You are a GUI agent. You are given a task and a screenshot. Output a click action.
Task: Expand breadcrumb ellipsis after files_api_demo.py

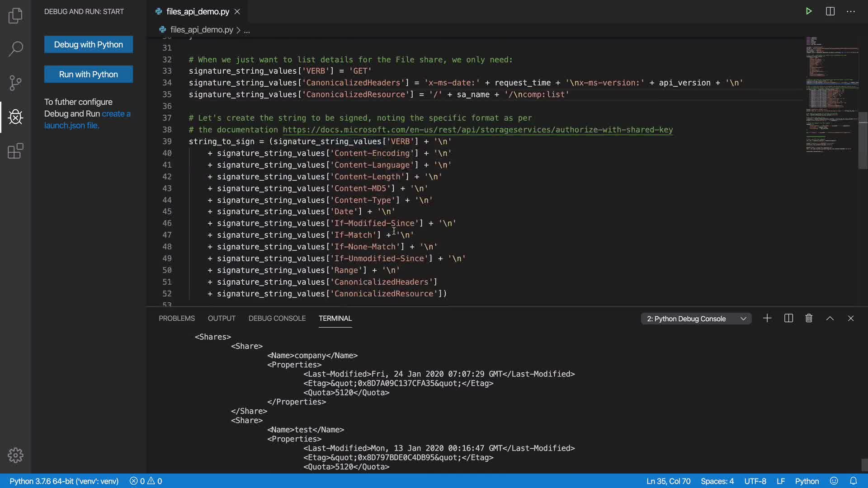[247, 30]
